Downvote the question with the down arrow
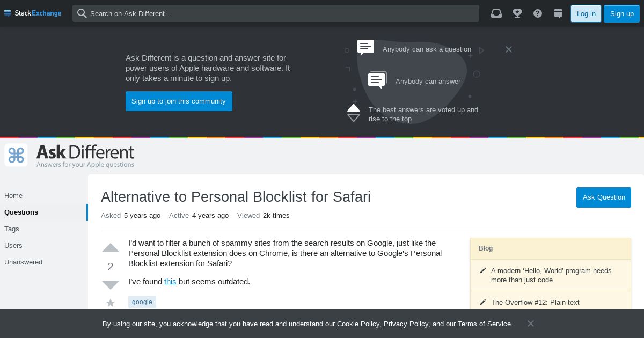Screen dimensions: 644x338 click(111, 285)
